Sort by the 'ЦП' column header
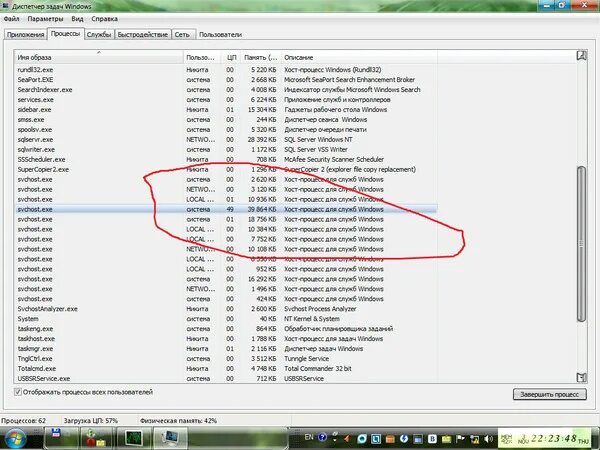 231,57
